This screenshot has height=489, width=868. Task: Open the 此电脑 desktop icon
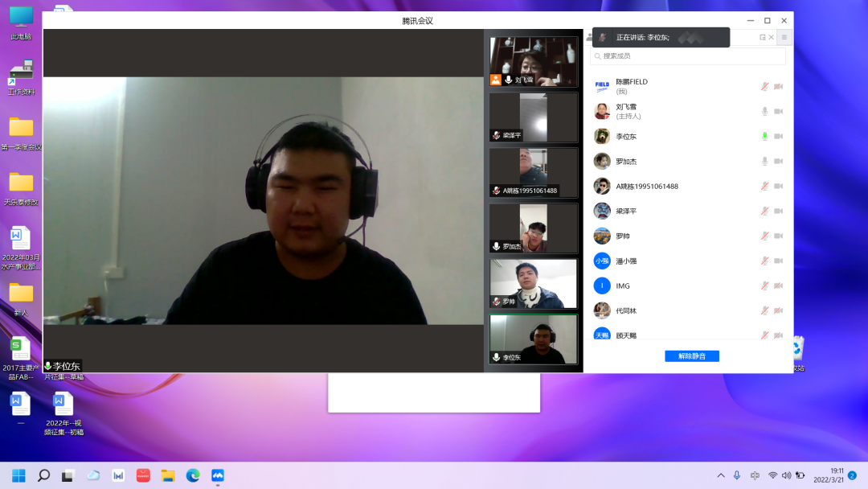[21, 23]
